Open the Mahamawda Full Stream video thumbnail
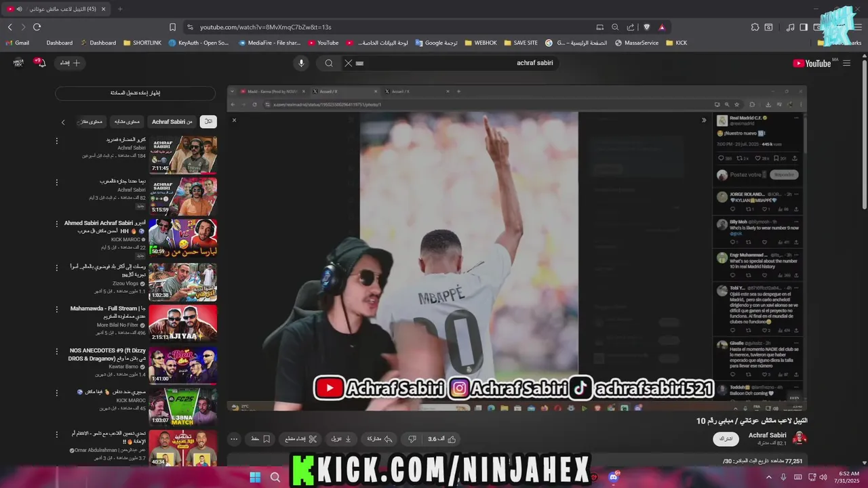This screenshot has height=488, width=868. [x=183, y=323]
